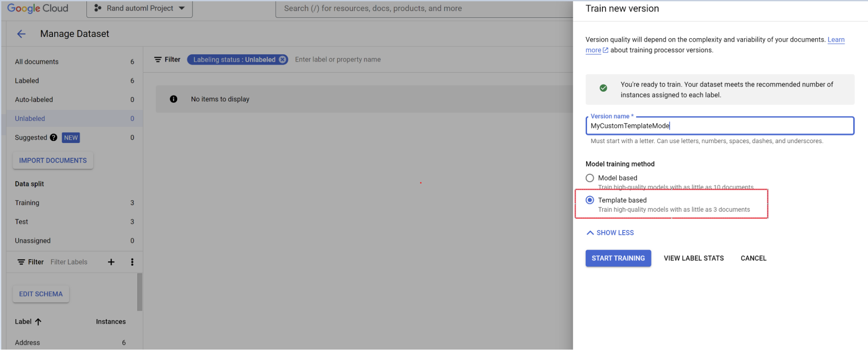This screenshot has width=868, height=350.
Task: Show all documents in the dataset
Action: coord(37,62)
